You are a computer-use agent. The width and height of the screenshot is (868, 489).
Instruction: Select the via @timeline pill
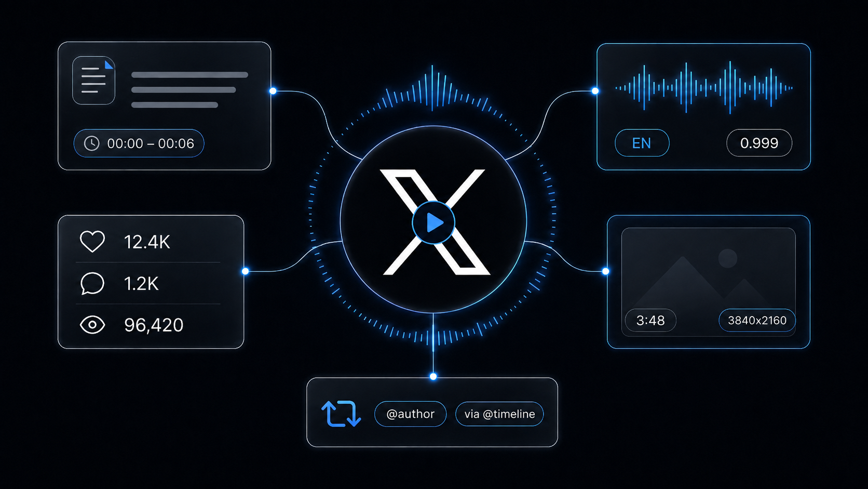(499, 414)
